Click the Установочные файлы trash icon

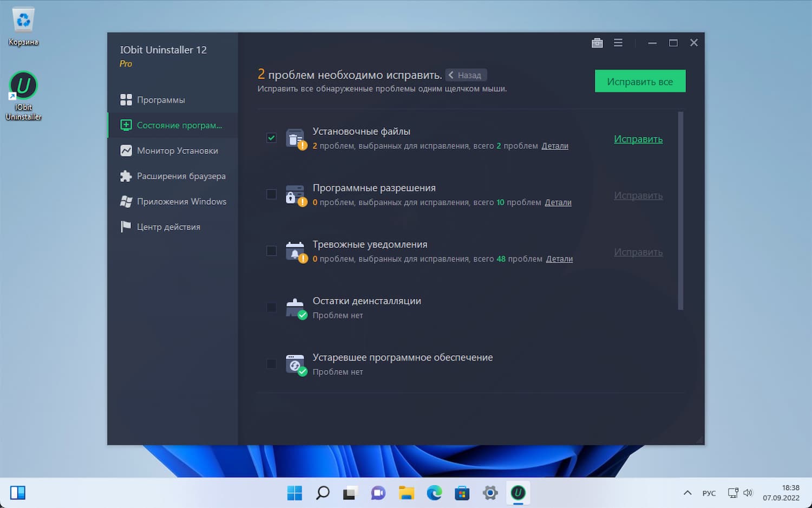(x=296, y=139)
